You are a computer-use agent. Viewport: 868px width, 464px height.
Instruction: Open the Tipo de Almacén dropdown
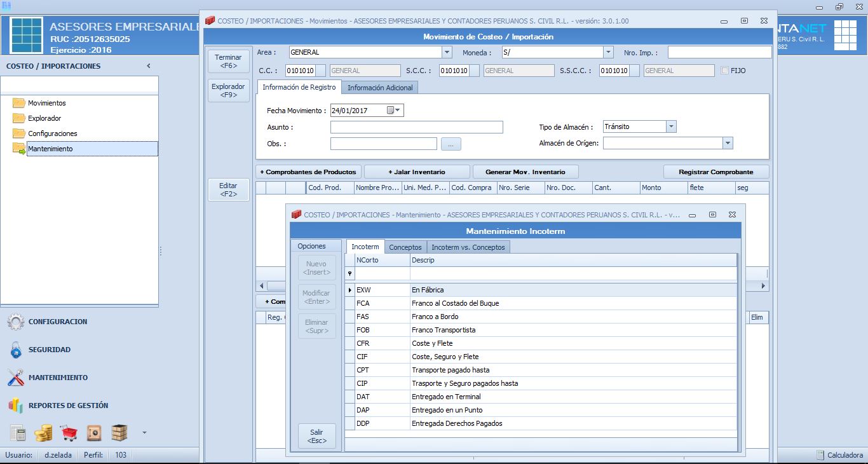click(671, 127)
